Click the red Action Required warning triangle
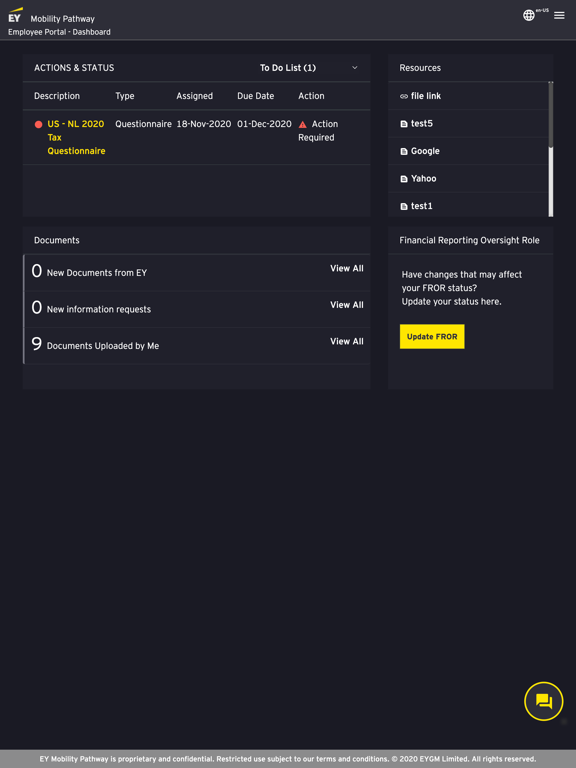Screen dimensions: 576x768 point(303,124)
